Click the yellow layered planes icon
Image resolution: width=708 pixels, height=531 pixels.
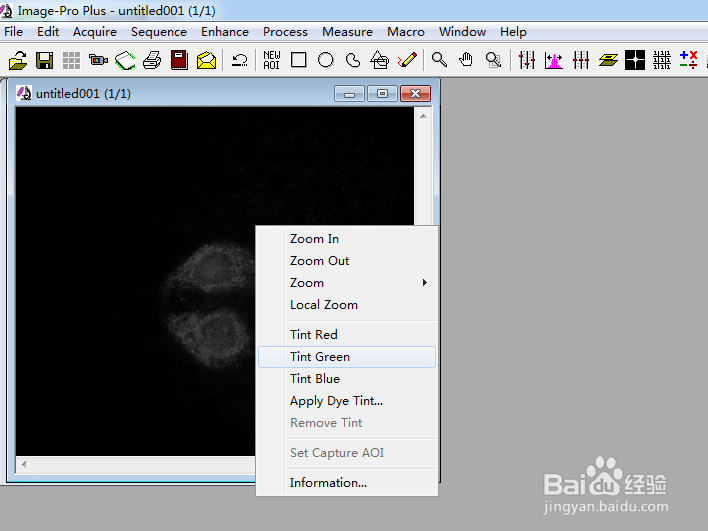pos(608,60)
